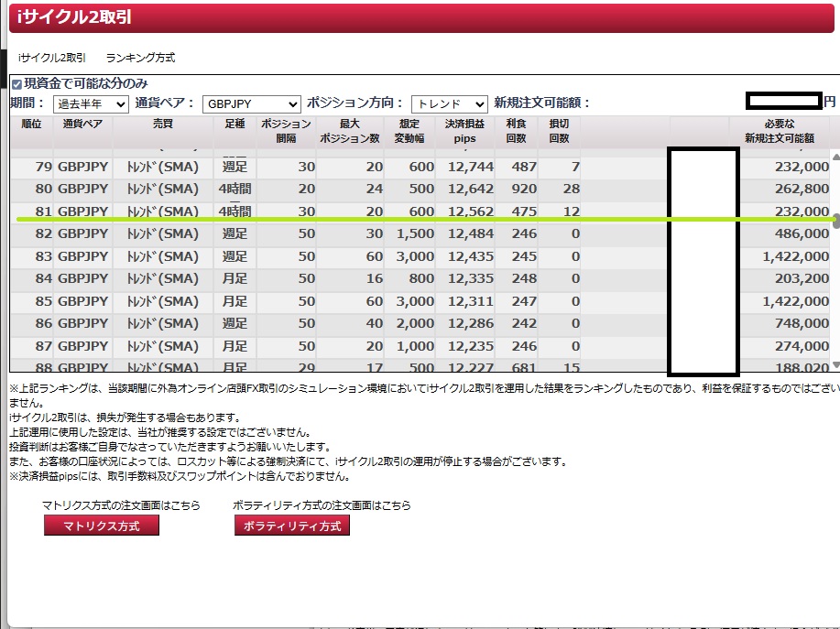Expand the 通貨ペア dropdown showing GBPJPY
840x629 pixels.
(250, 103)
